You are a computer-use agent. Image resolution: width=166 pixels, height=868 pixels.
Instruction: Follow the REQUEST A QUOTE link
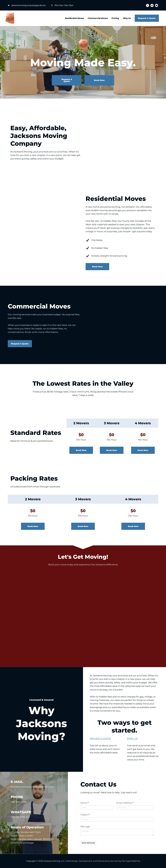[100, 739]
